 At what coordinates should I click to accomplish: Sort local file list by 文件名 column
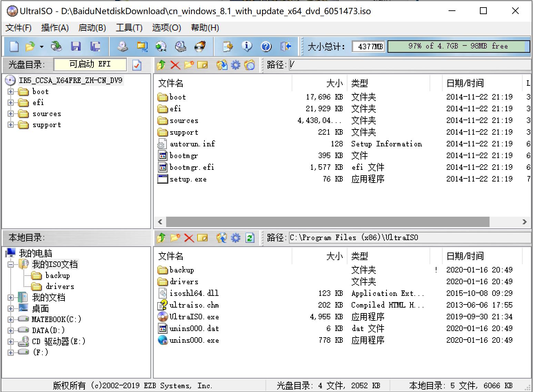click(x=223, y=256)
